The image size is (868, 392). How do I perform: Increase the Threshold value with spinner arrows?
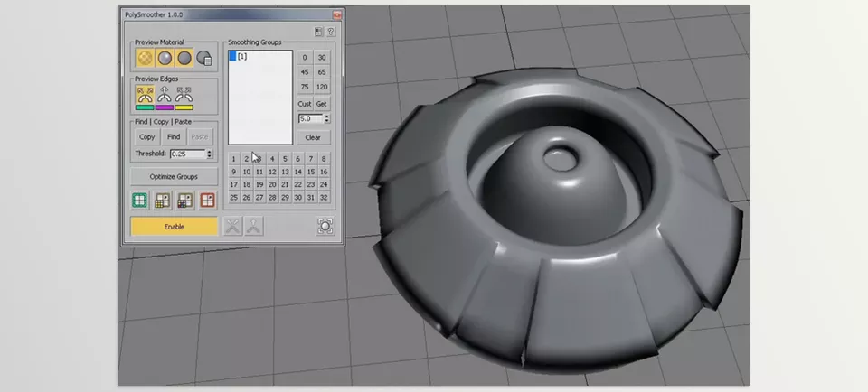click(212, 152)
